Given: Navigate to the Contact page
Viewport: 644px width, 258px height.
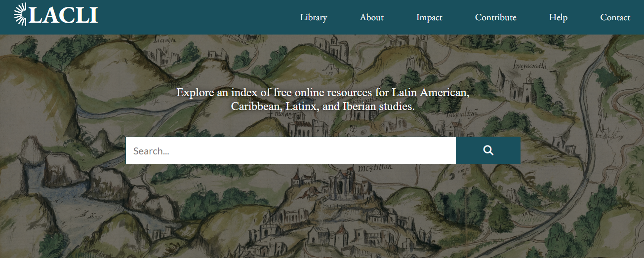Looking at the screenshot, I should [615, 17].
